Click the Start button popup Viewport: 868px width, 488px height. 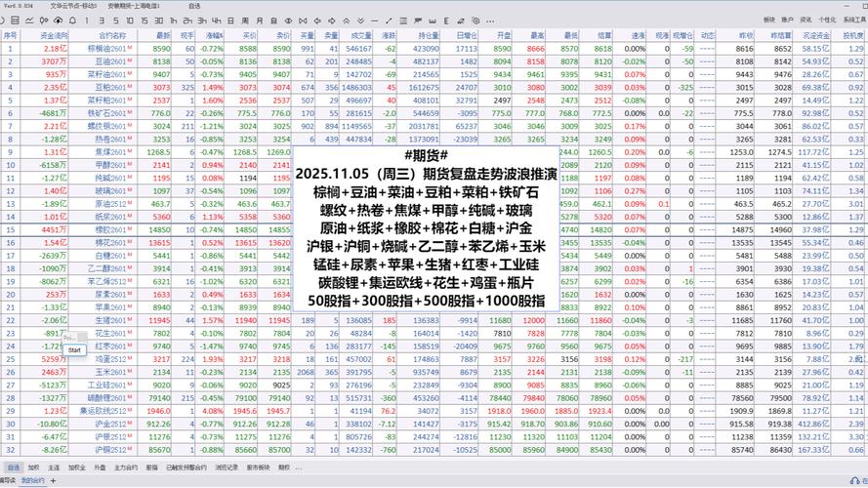pyautogui.click(x=75, y=349)
